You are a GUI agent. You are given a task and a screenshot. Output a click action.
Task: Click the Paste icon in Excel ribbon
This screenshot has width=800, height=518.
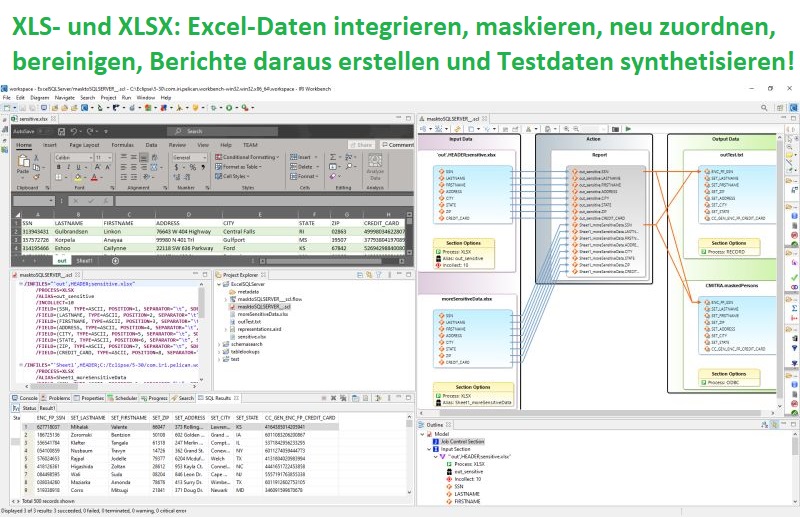(23, 169)
